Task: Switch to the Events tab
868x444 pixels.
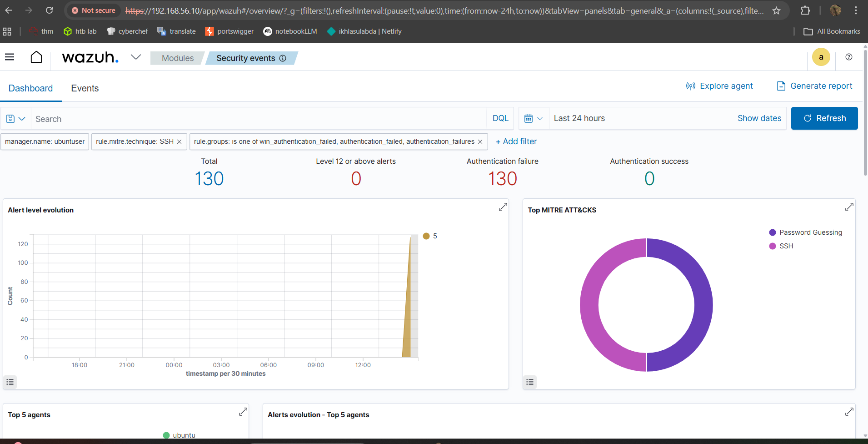Action: click(85, 88)
